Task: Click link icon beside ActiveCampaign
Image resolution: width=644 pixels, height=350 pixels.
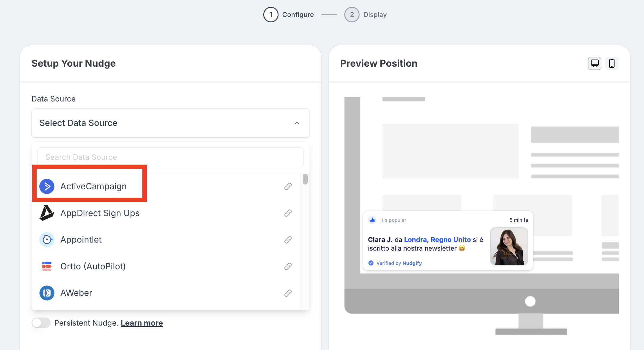Action: tap(288, 186)
